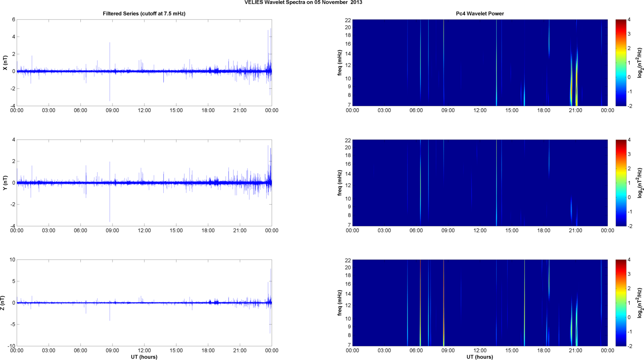This screenshot has width=644, height=360.
Task: Click the top wavelet panel colorbar
Action: (620, 63)
